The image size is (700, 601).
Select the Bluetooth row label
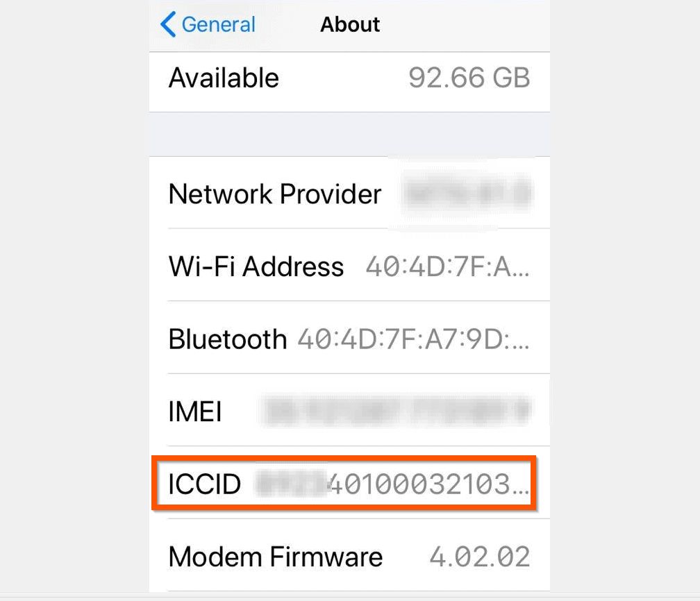(x=228, y=339)
